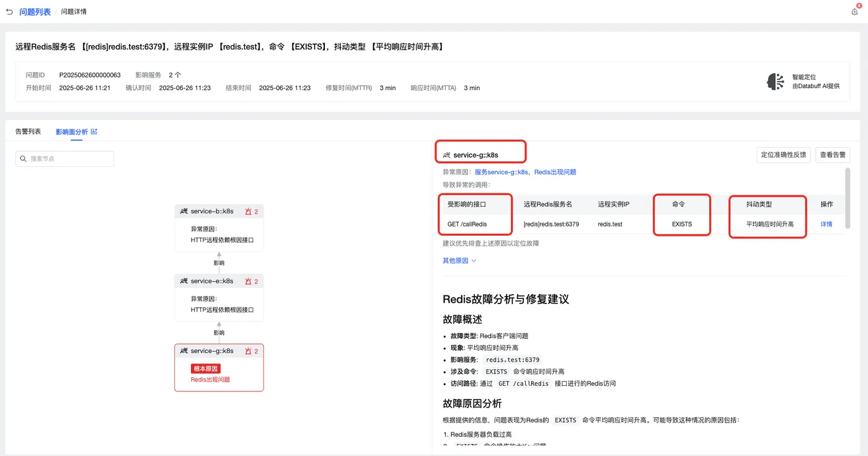The width and height of the screenshot is (868, 456).
Task: Click the problem ID P2025062600000063
Action: [x=90, y=75]
